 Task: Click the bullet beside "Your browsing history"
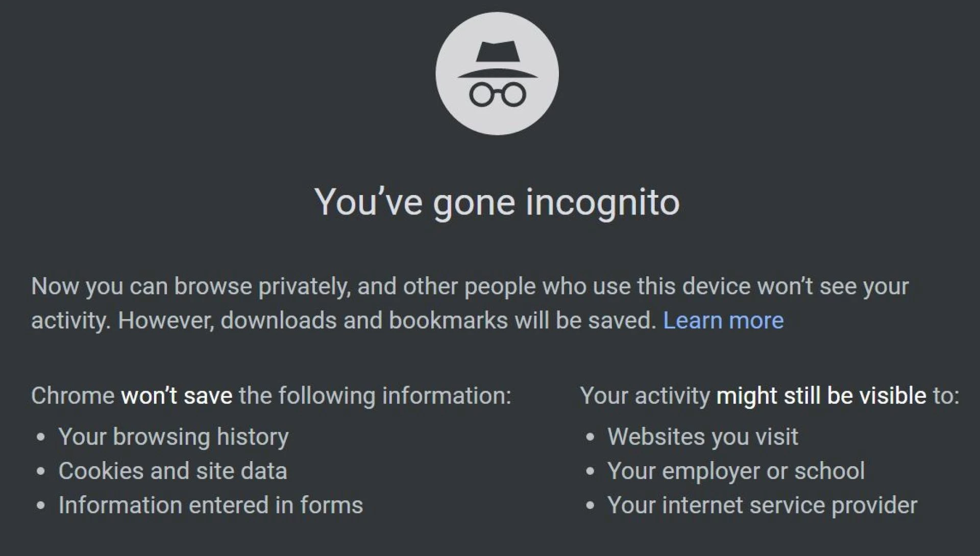coord(41,438)
